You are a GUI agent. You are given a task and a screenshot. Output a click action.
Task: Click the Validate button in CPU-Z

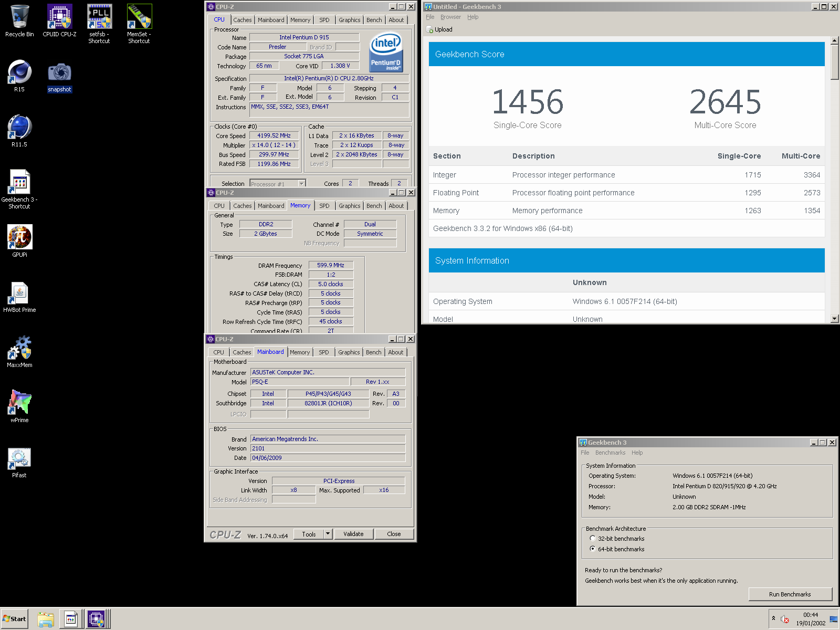353,534
